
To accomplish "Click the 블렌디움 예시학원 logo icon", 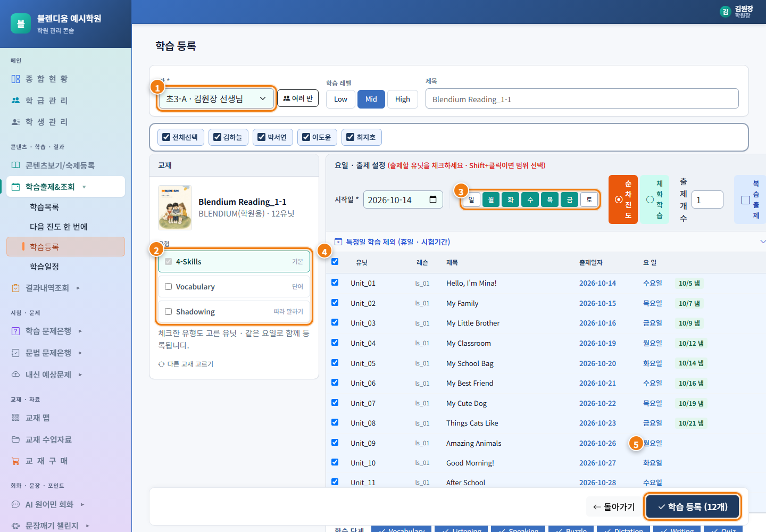I will tap(21, 23).
